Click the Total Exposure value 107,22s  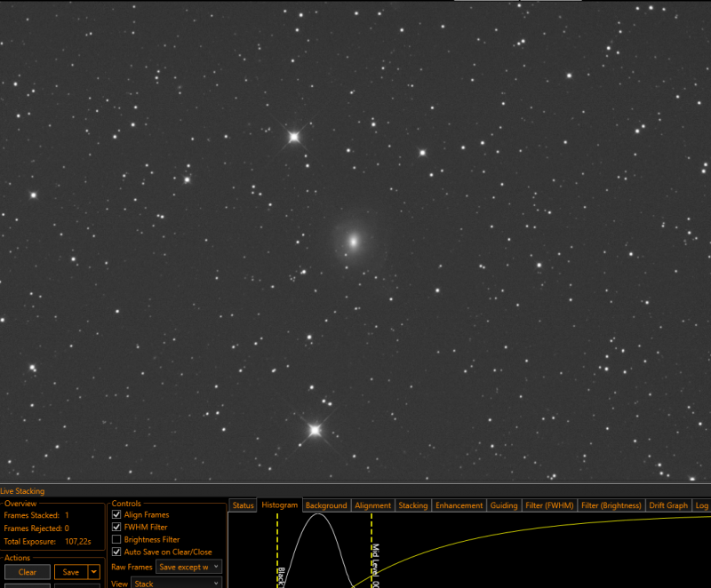point(78,541)
